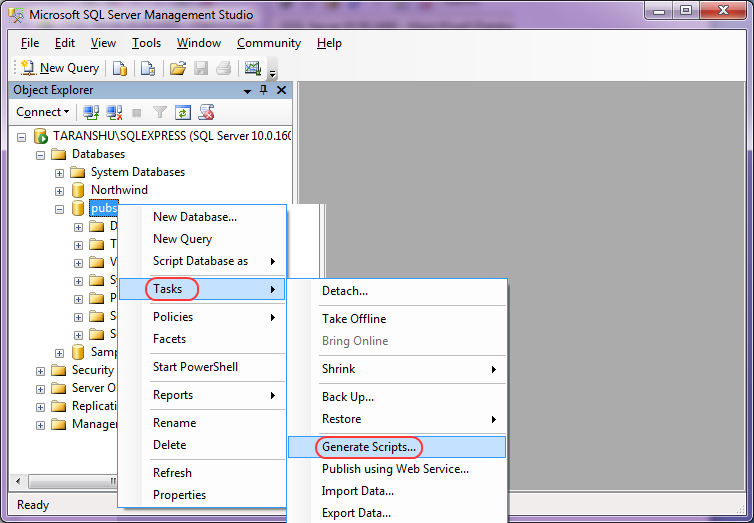Open Database Engine Query toolbar icon
This screenshot has height=523, width=754.
coord(120,68)
